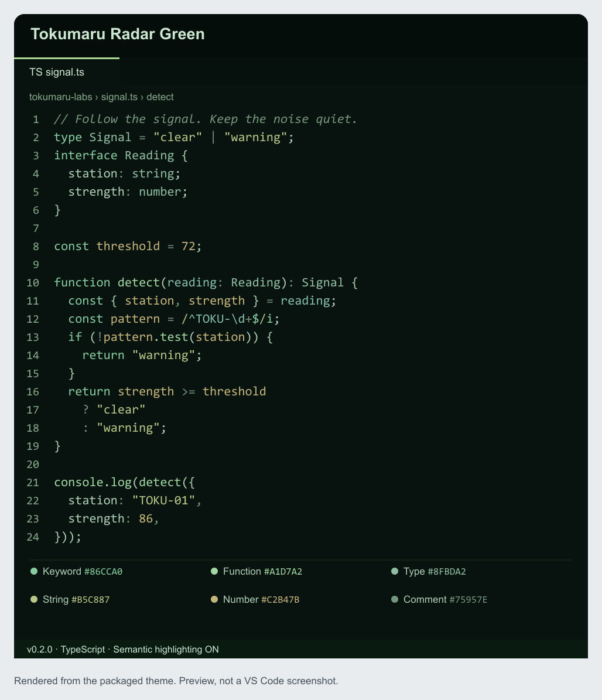Click line number 10 in gutter
The height and width of the screenshot is (700, 602).
coord(33,283)
